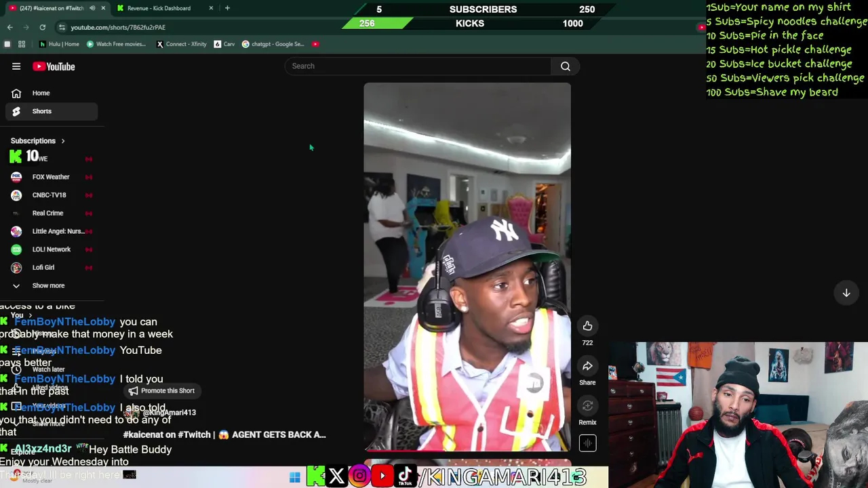Screen dimensions: 868x488
Task: Open Little Angel: Nurs... subscription
Action: pos(51,231)
